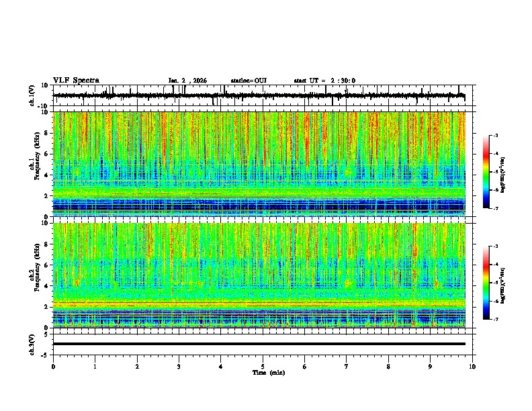Click time axis tick label "7"
The width and height of the screenshot is (532, 411).
(347, 367)
